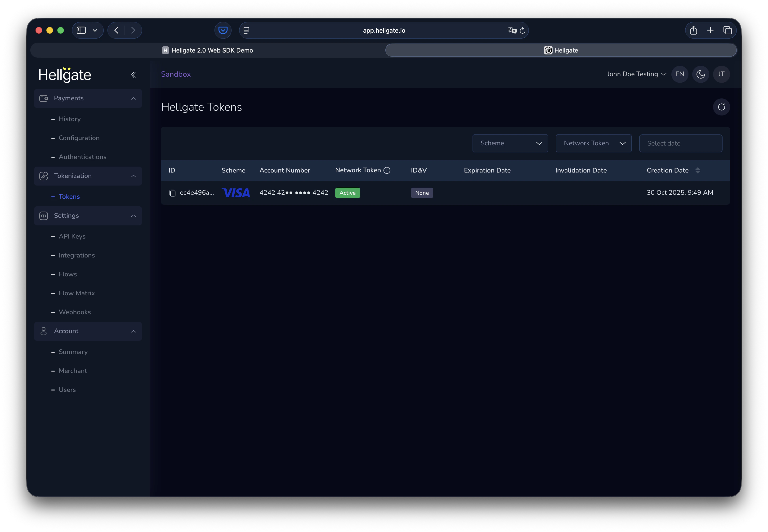Screen dimensions: 768x532
Task: Go to Integrations settings
Action: pos(77,255)
